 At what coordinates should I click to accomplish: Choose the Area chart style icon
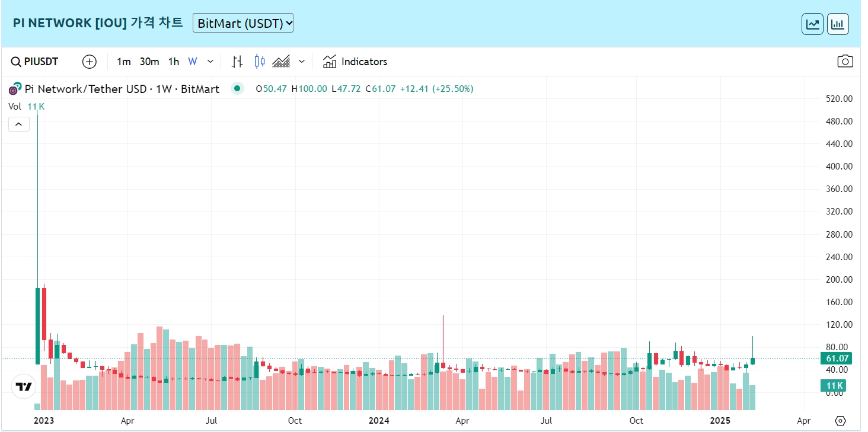[281, 62]
